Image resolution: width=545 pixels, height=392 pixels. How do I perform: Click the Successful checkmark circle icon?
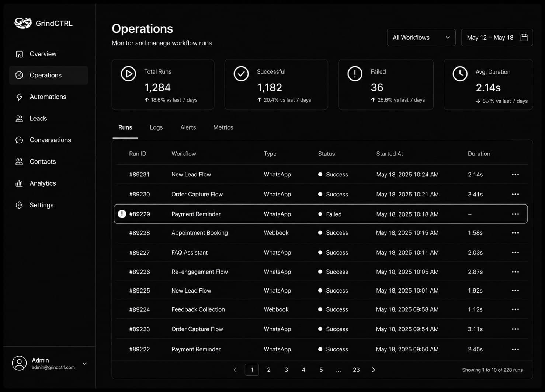pos(241,74)
